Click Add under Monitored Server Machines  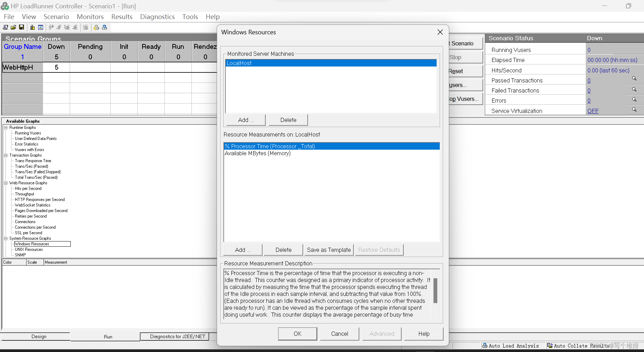click(246, 120)
